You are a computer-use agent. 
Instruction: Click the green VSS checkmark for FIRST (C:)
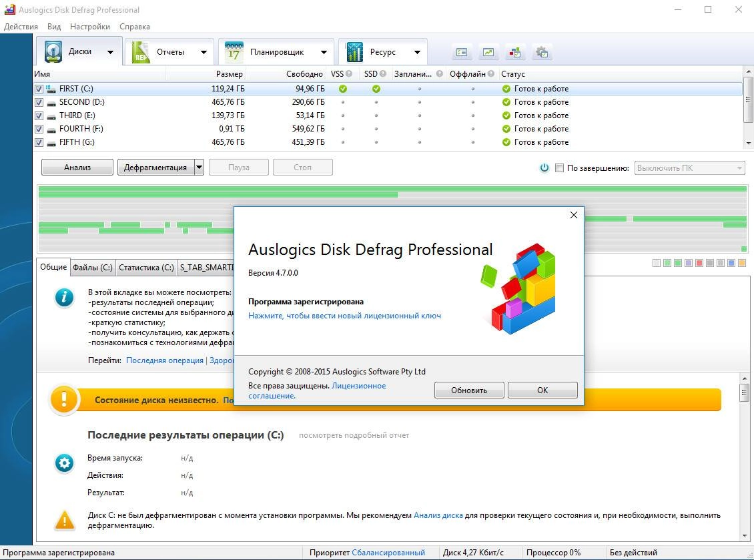(x=343, y=89)
